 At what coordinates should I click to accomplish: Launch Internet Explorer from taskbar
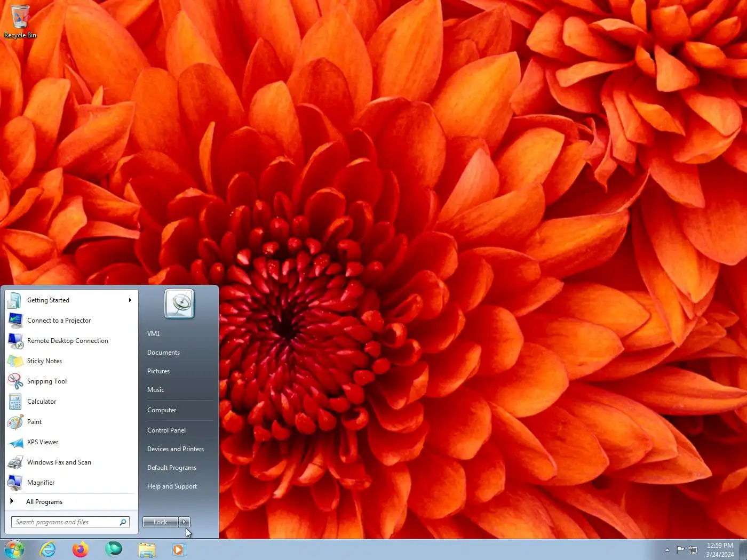tap(47, 549)
